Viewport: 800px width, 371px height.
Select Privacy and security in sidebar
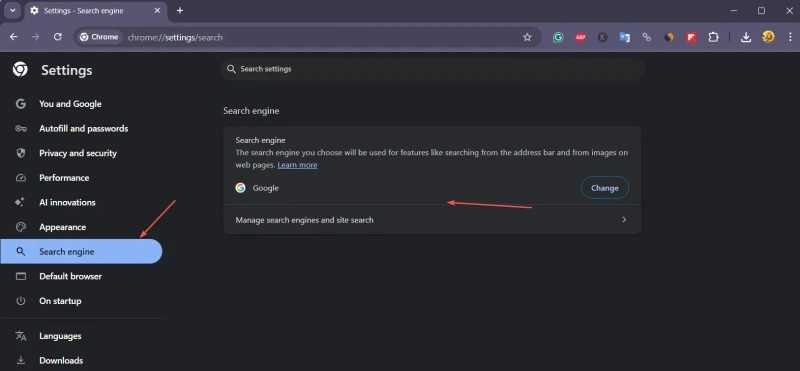coord(78,153)
